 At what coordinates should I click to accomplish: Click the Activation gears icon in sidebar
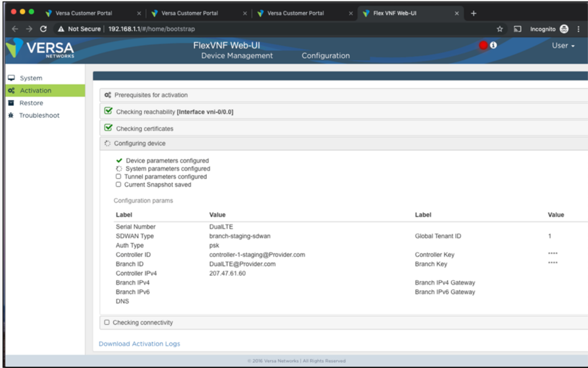(x=11, y=90)
